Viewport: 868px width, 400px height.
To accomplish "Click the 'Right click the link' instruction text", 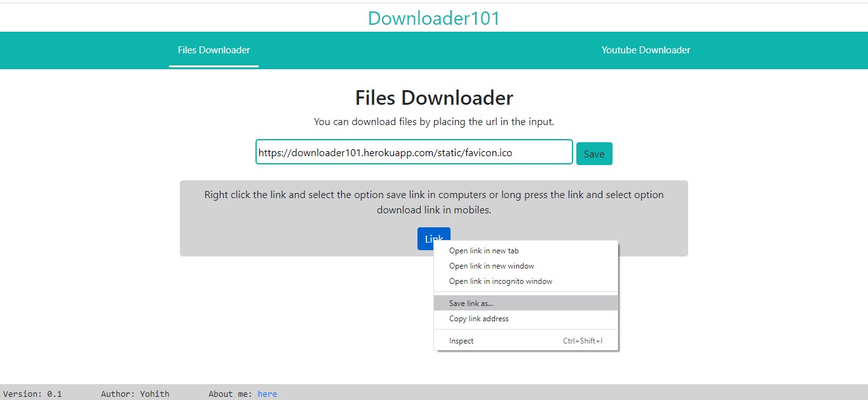I will (434, 202).
